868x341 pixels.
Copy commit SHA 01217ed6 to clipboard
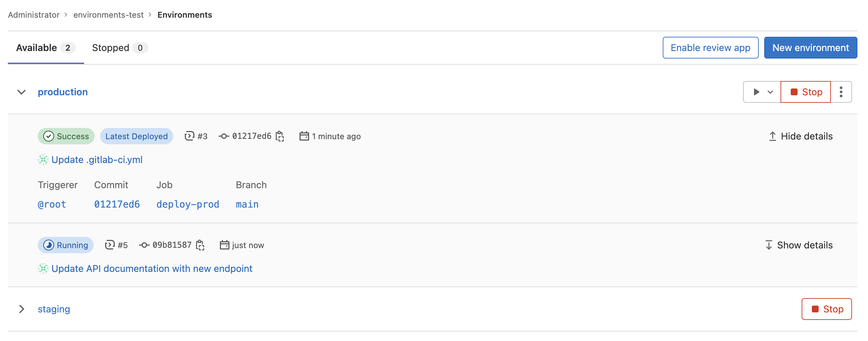(x=280, y=136)
